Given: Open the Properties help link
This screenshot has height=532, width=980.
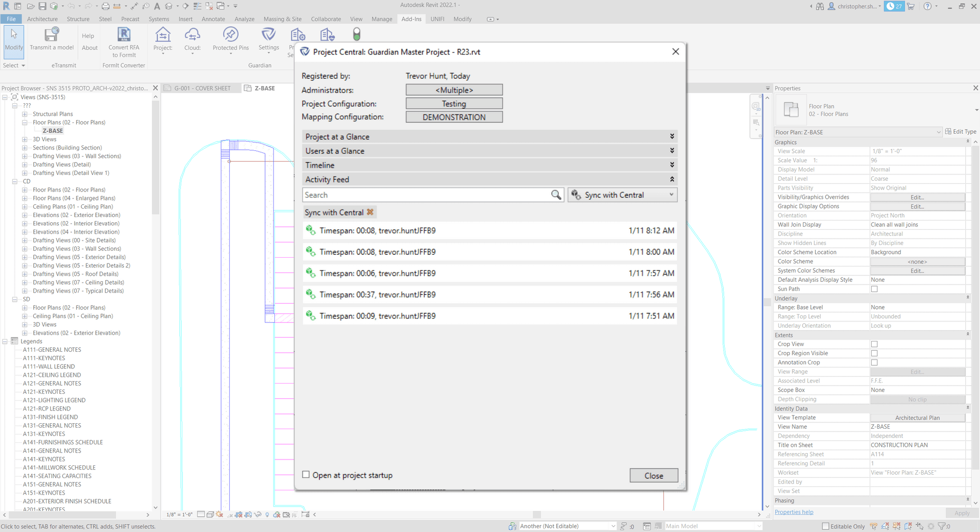Looking at the screenshot, I should 794,512.
